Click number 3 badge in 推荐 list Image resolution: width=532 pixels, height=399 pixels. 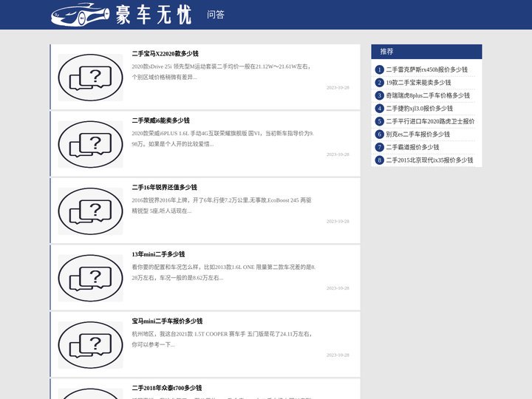379,95
